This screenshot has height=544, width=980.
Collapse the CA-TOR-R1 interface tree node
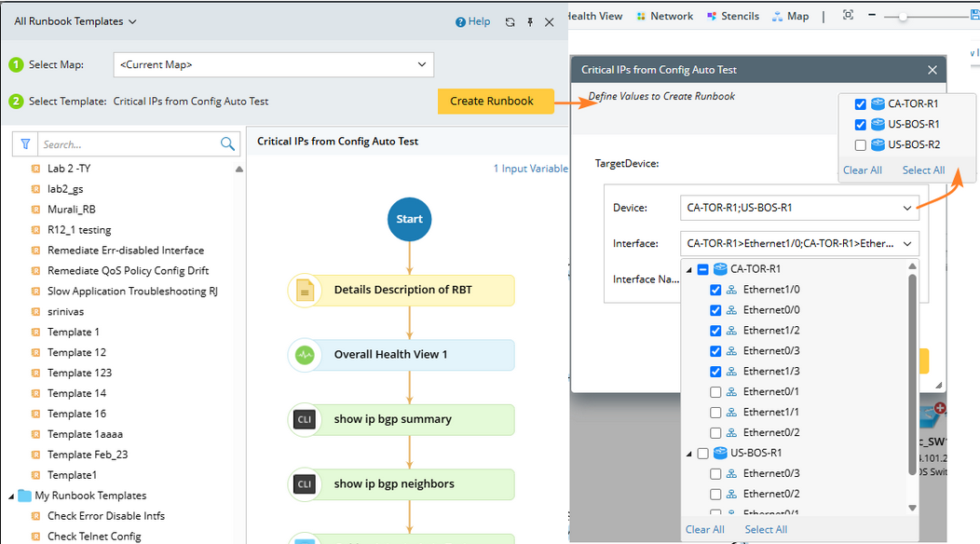[689, 270]
